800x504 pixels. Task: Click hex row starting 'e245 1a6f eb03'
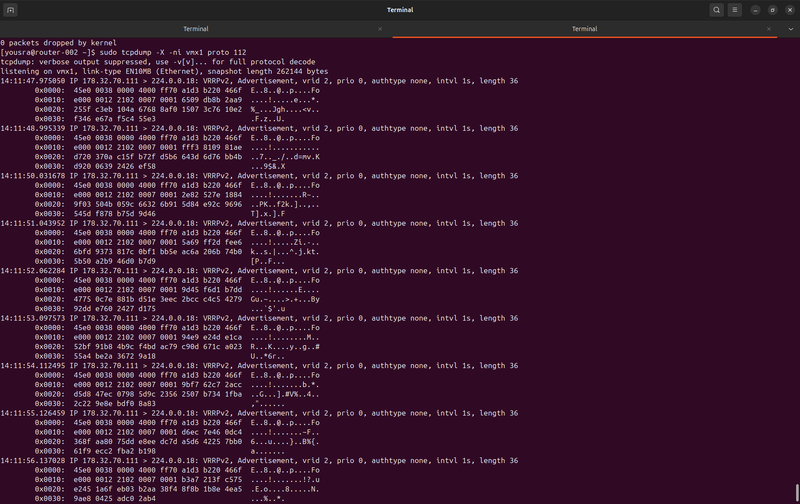pyautogui.click(x=177, y=489)
